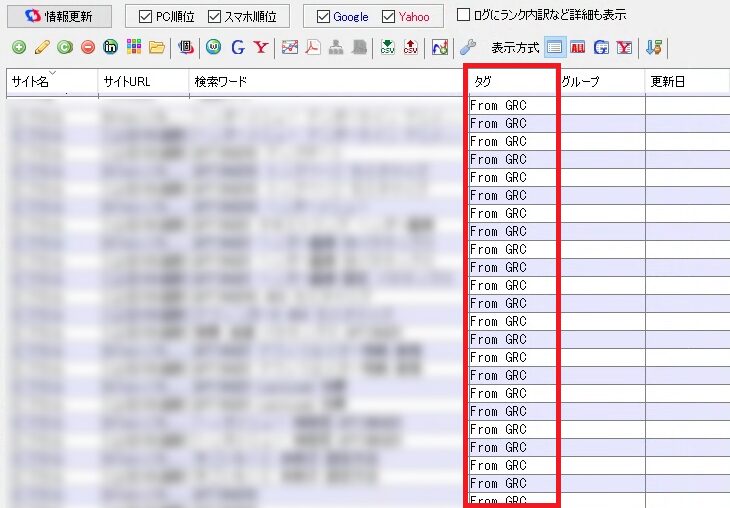Click the greyed-out people icon
The image size is (730, 508).
click(336, 47)
